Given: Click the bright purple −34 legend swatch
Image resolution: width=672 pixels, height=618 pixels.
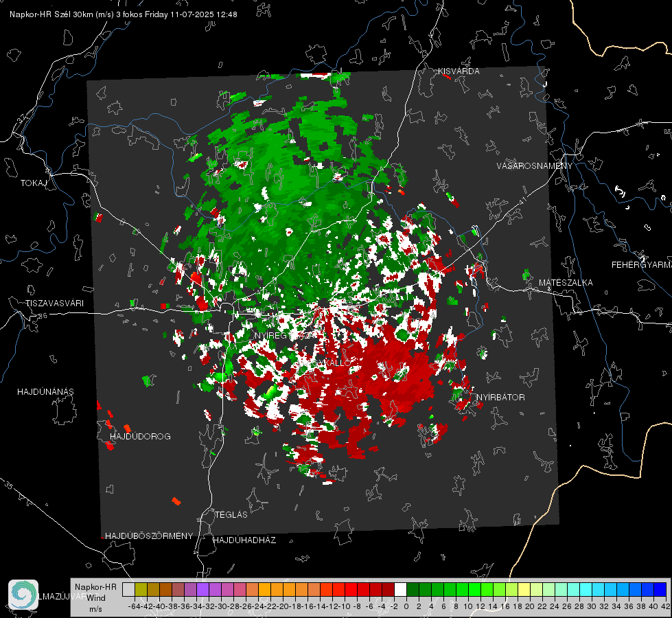Looking at the screenshot, I should pos(202,590).
